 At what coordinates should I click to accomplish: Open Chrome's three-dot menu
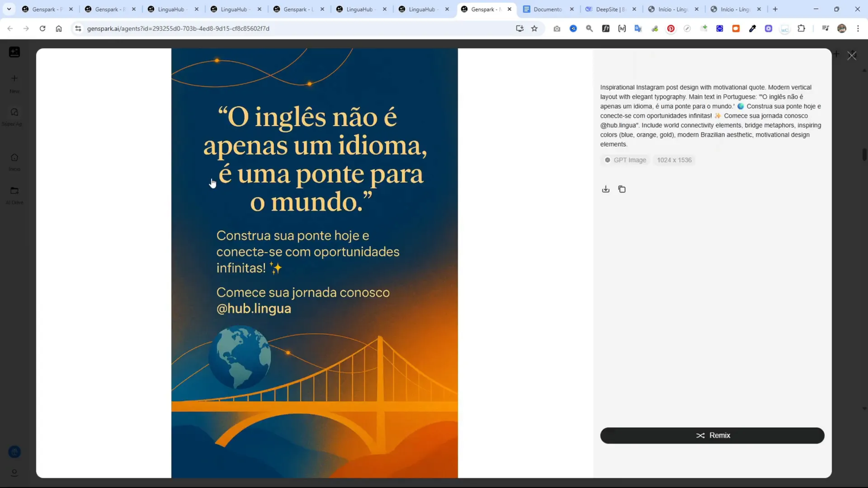[858, 29]
